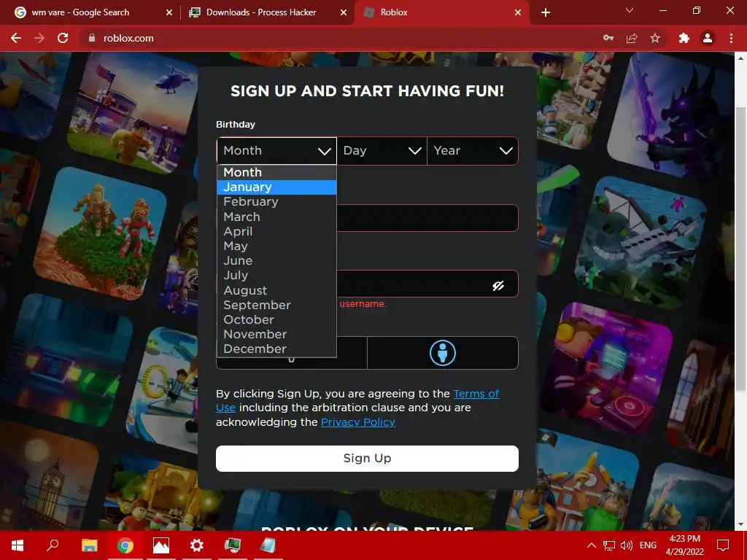Image resolution: width=747 pixels, height=560 pixels.
Task: Open the notification center icon
Action: (x=723, y=545)
